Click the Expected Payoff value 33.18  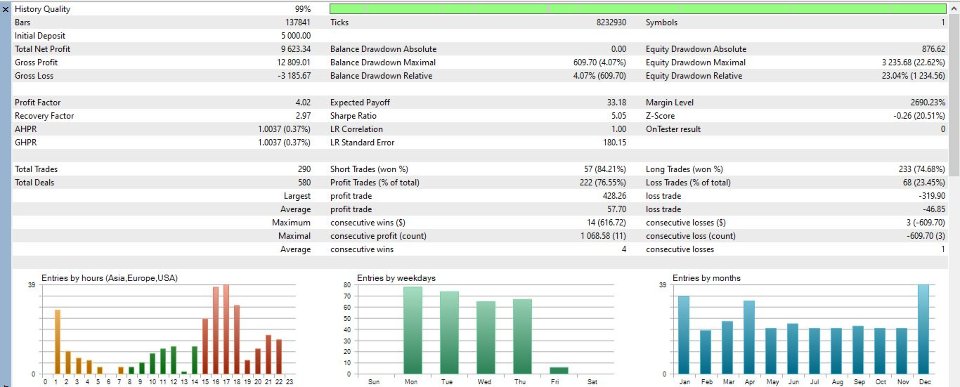(617, 103)
